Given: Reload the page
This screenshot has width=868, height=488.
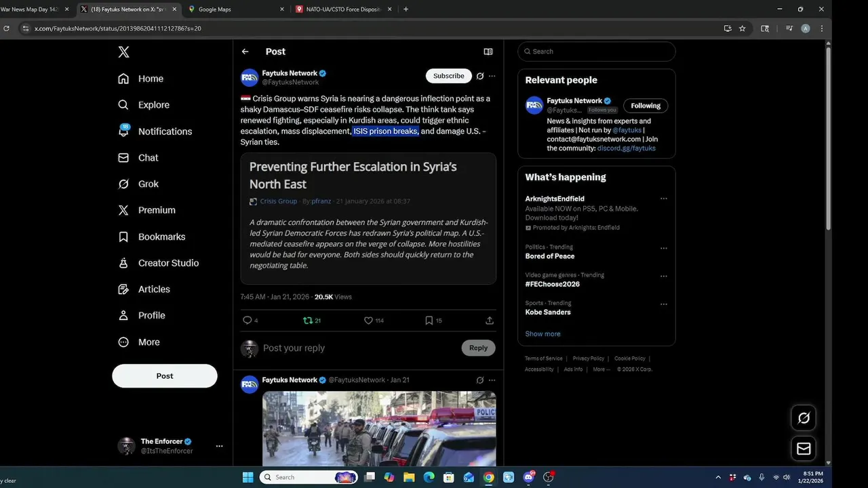Looking at the screenshot, I should coord(7,28).
